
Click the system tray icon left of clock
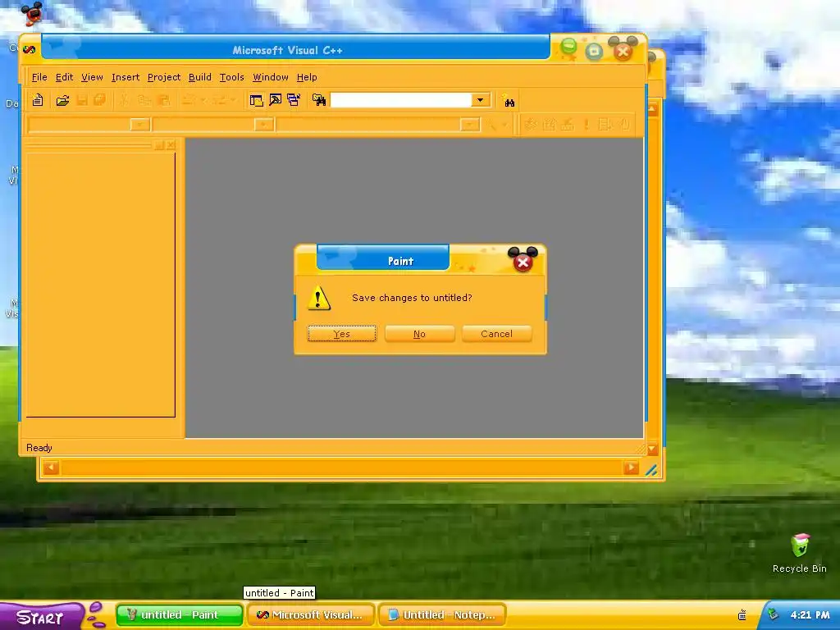pos(742,615)
